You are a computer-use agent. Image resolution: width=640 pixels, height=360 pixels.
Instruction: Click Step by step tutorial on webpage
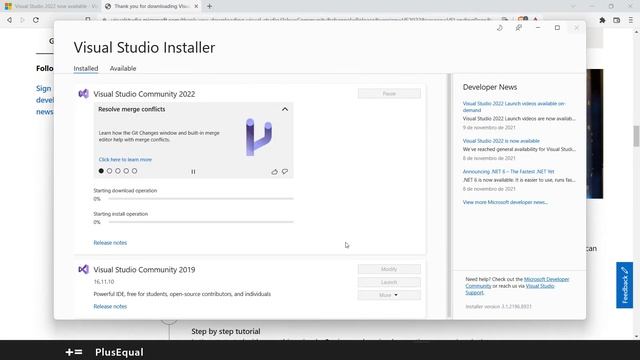pyautogui.click(x=226, y=331)
